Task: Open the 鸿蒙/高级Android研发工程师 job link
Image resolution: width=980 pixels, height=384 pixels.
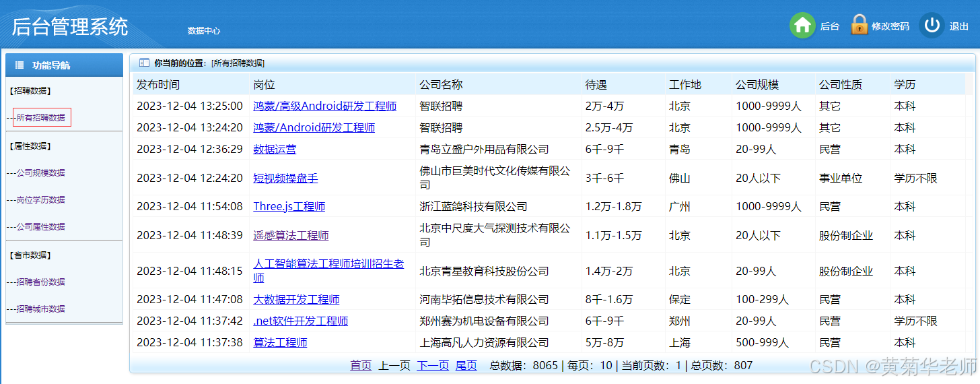Action: (x=325, y=106)
